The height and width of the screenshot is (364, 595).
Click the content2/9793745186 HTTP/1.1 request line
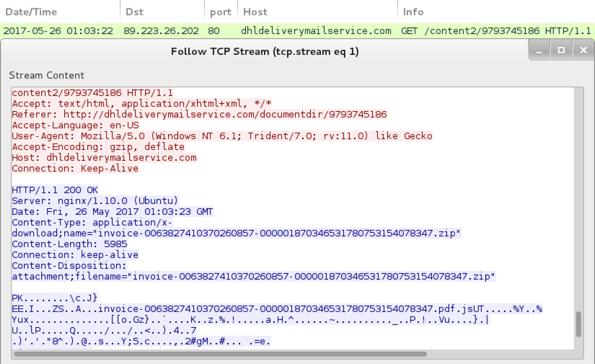(x=92, y=93)
